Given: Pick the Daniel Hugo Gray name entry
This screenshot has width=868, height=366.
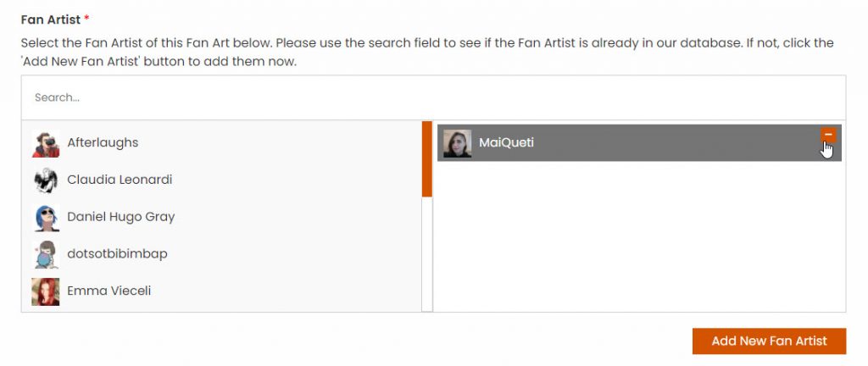Looking at the screenshot, I should [x=121, y=217].
